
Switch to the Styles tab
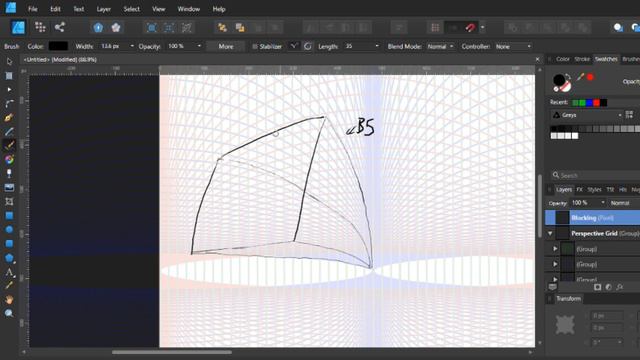594,189
